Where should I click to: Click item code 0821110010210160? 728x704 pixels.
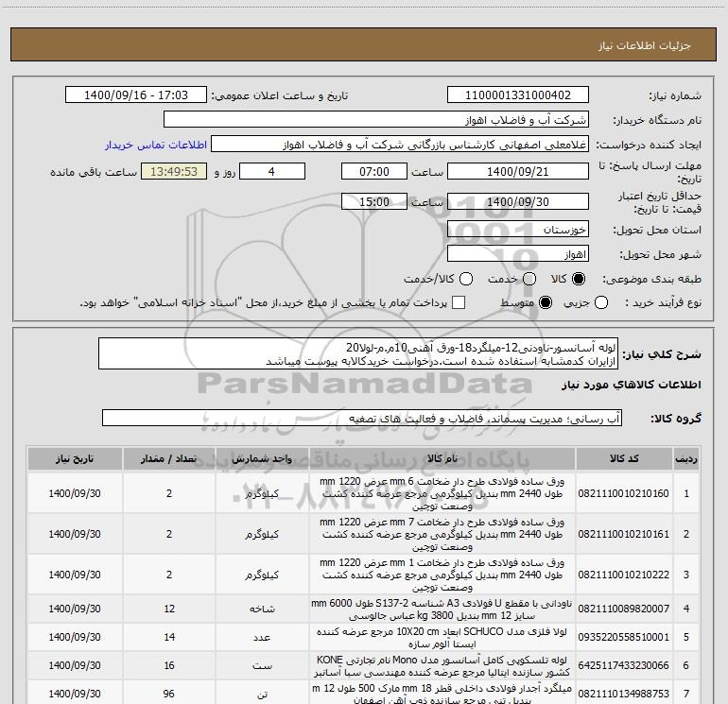tap(624, 493)
